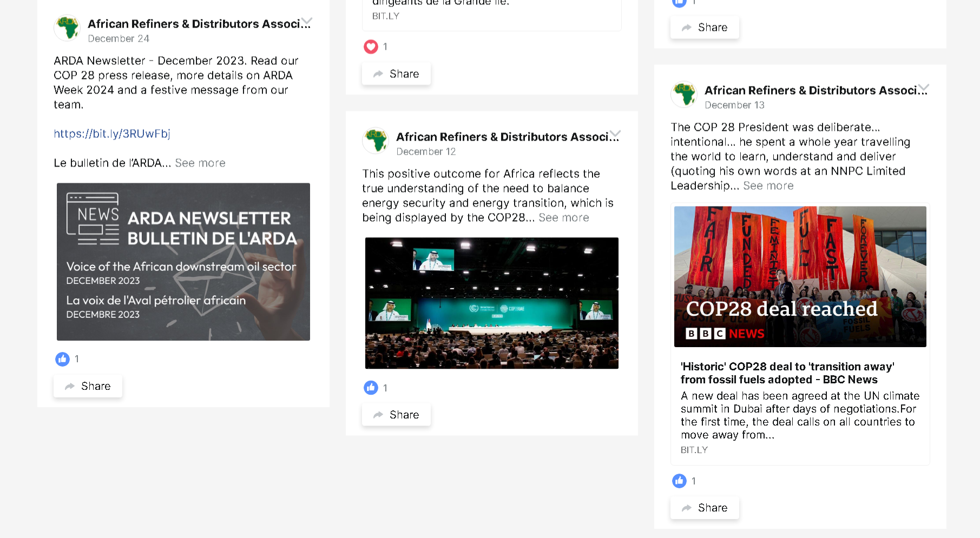This screenshot has width=980, height=538.
Task: Expand chevron menu on December 24 post
Action: pos(307,22)
